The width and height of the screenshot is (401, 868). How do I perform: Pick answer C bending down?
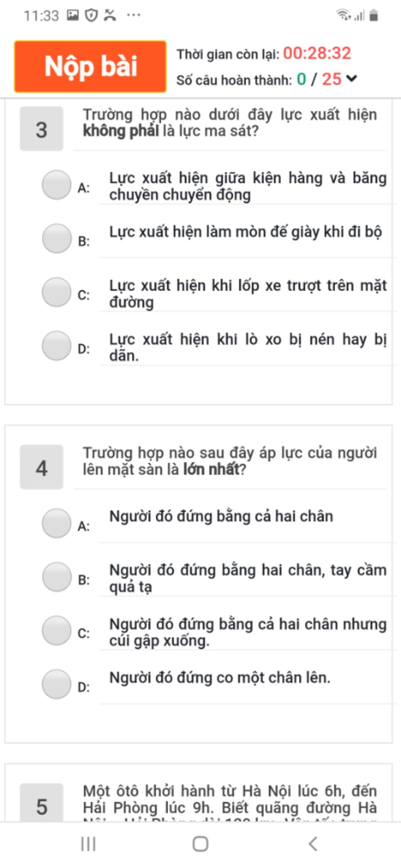56,630
